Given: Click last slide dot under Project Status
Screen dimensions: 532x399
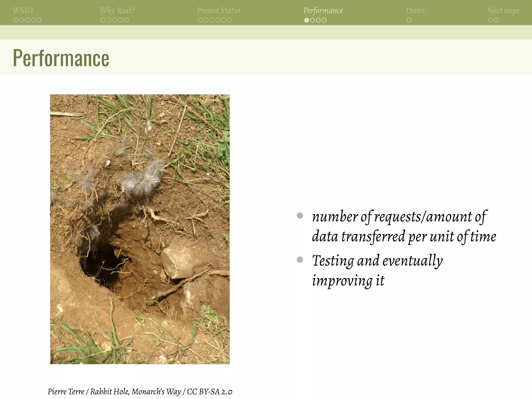Looking at the screenshot, I should 229,20.
